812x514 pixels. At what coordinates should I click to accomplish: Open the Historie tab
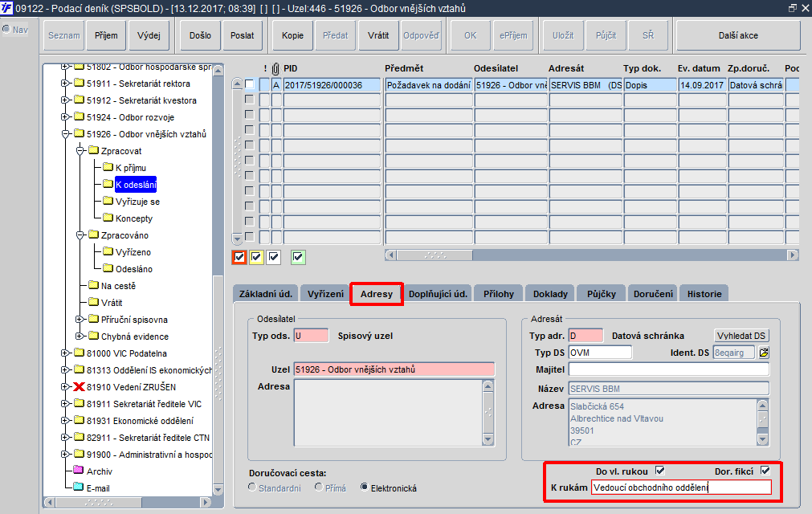click(x=704, y=293)
